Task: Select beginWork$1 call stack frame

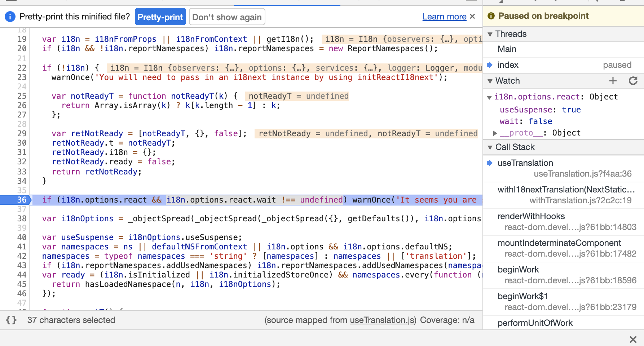Action: (x=564, y=302)
